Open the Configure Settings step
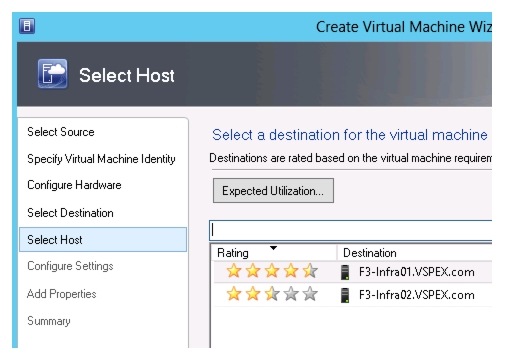The width and height of the screenshot is (505, 361). tap(70, 266)
